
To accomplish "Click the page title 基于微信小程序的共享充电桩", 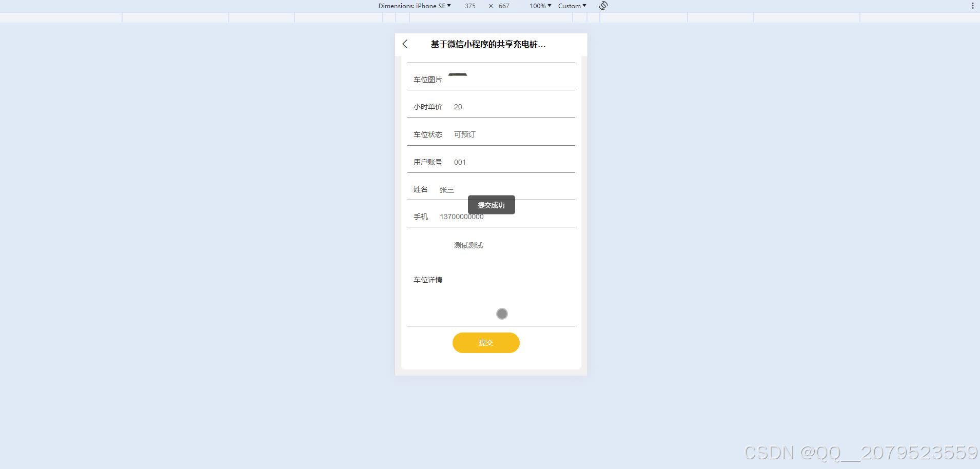I will coord(488,44).
